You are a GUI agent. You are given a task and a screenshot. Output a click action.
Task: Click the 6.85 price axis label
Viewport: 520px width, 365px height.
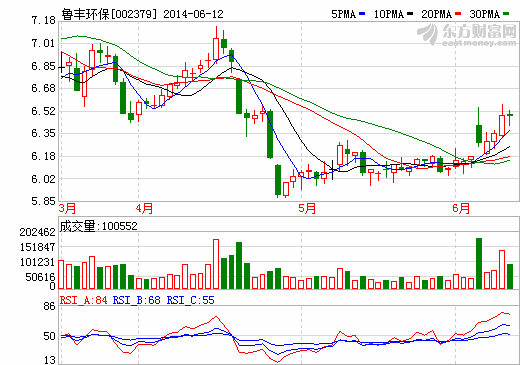coord(43,66)
